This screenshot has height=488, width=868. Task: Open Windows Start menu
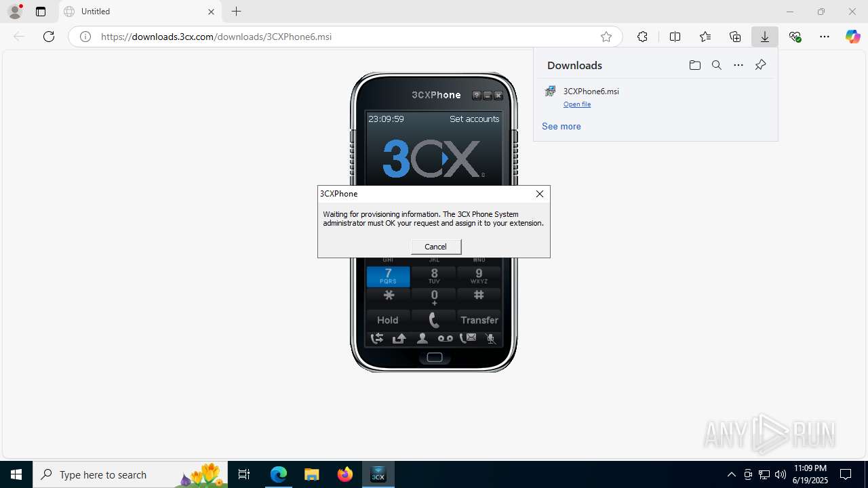tap(16, 474)
